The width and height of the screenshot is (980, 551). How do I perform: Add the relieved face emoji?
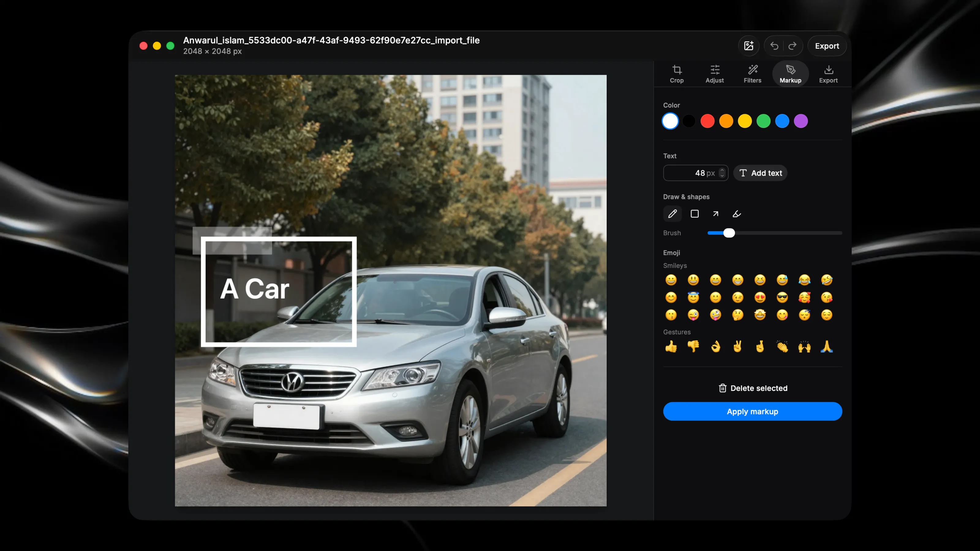click(x=826, y=315)
